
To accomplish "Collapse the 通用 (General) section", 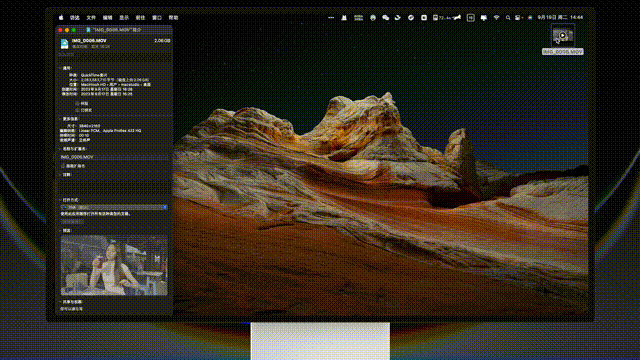I will [60, 68].
